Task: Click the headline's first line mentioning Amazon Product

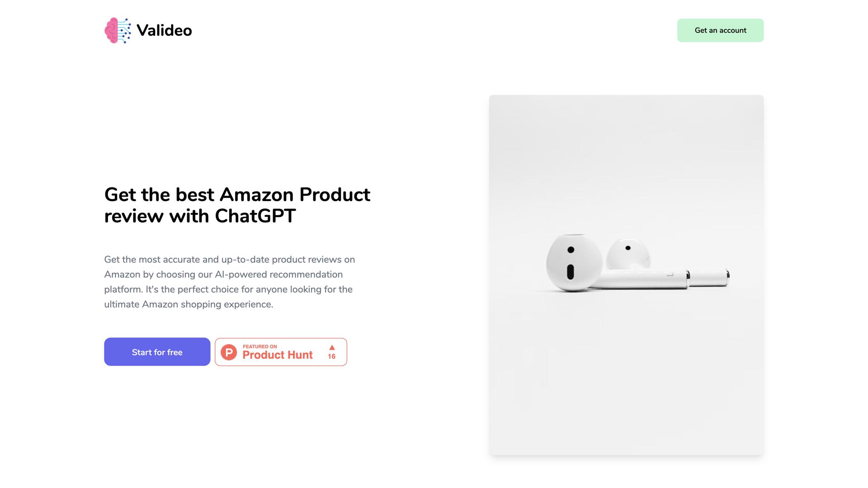Action: tap(237, 195)
